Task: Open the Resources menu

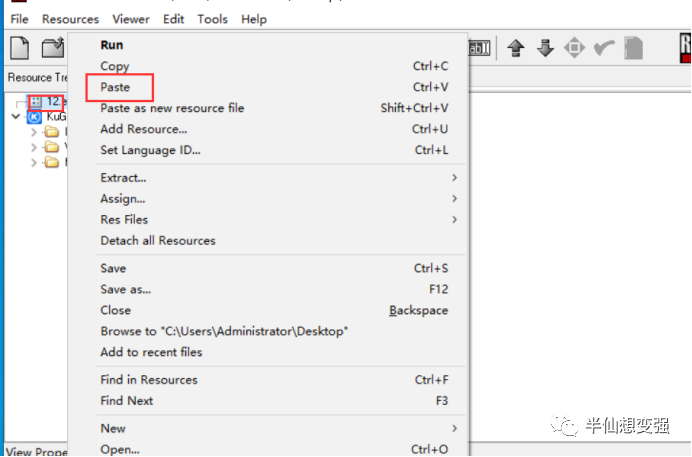Action: (x=70, y=19)
